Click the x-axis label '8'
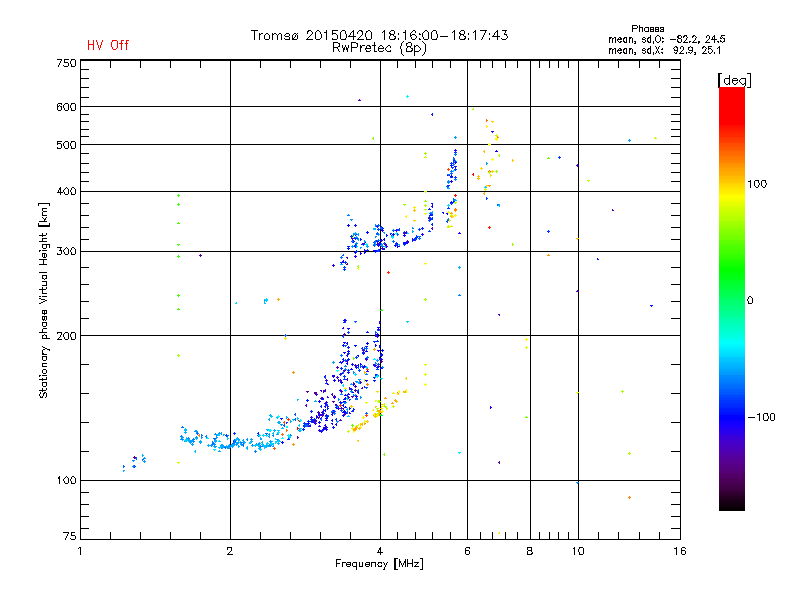This screenshot has height=600, width=800. (530, 551)
